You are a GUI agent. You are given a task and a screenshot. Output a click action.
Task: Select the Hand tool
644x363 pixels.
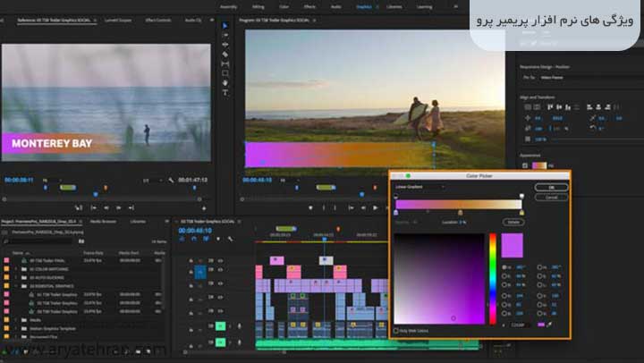(225, 83)
